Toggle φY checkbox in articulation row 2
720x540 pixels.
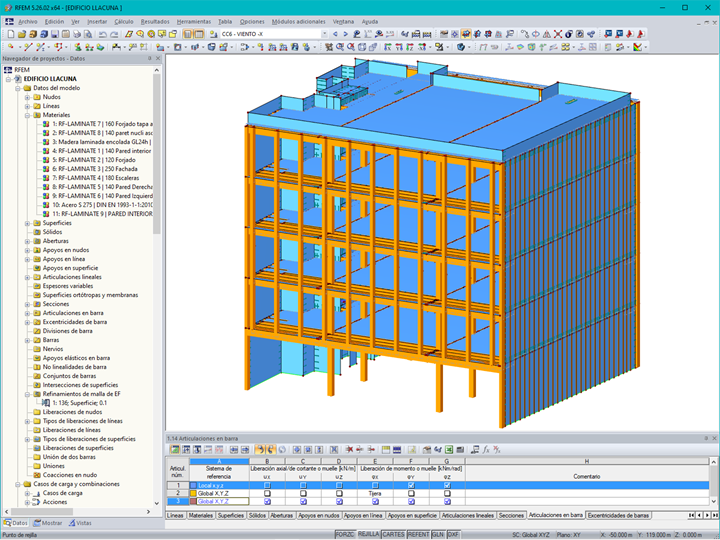click(411, 494)
